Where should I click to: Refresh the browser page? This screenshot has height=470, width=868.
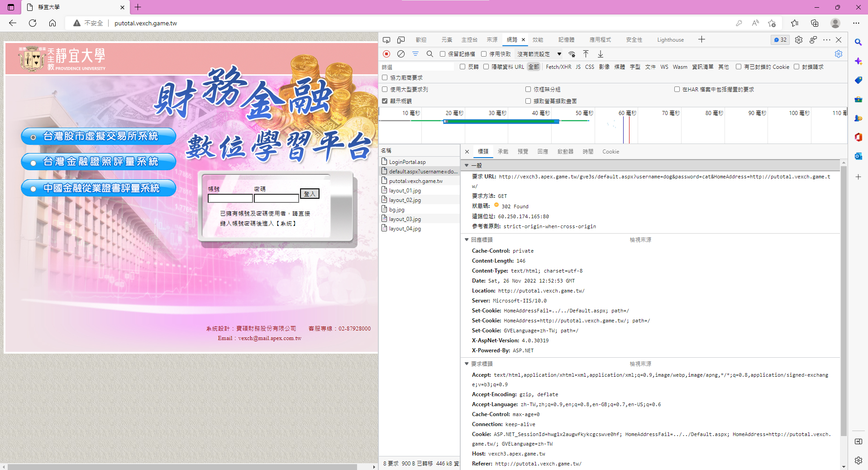33,23
